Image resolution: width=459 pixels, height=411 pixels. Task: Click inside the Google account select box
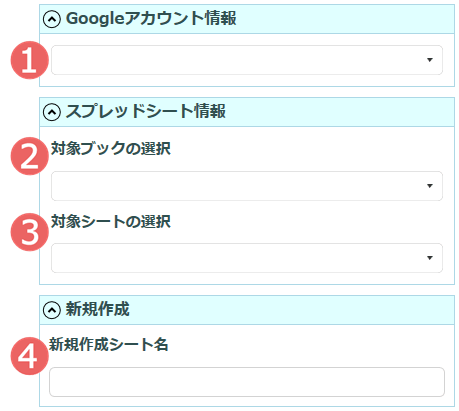pyautogui.click(x=247, y=60)
